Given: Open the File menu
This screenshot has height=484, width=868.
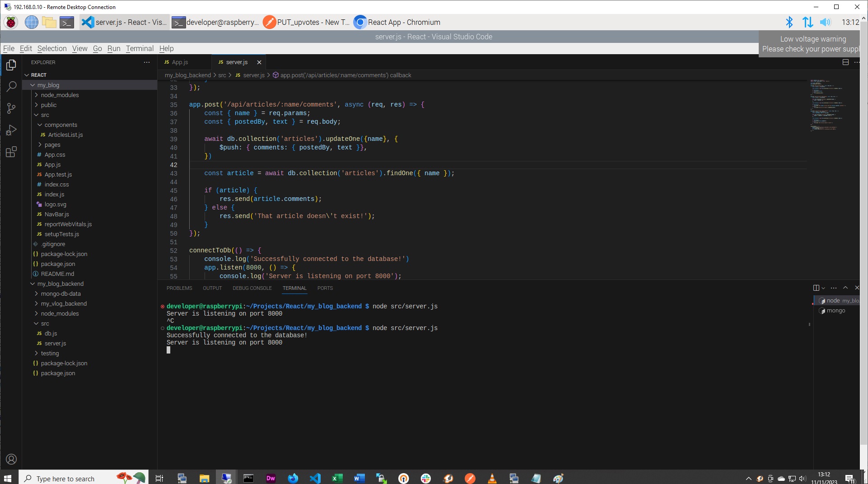Looking at the screenshot, I should tap(9, 48).
